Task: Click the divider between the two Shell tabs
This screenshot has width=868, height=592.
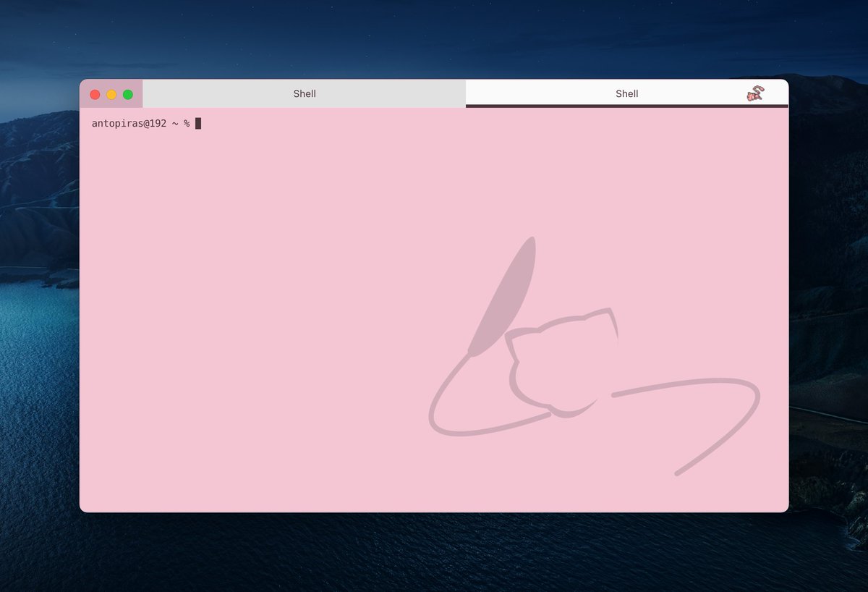Action: [x=466, y=93]
